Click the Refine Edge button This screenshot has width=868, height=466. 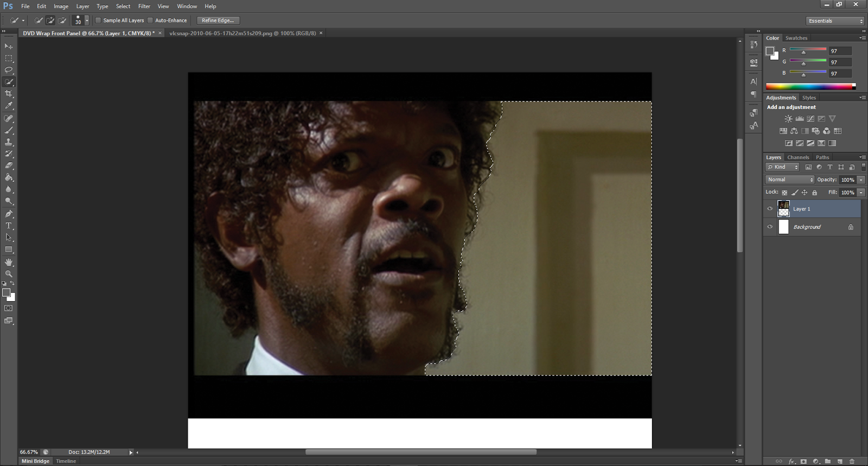click(x=218, y=21)
